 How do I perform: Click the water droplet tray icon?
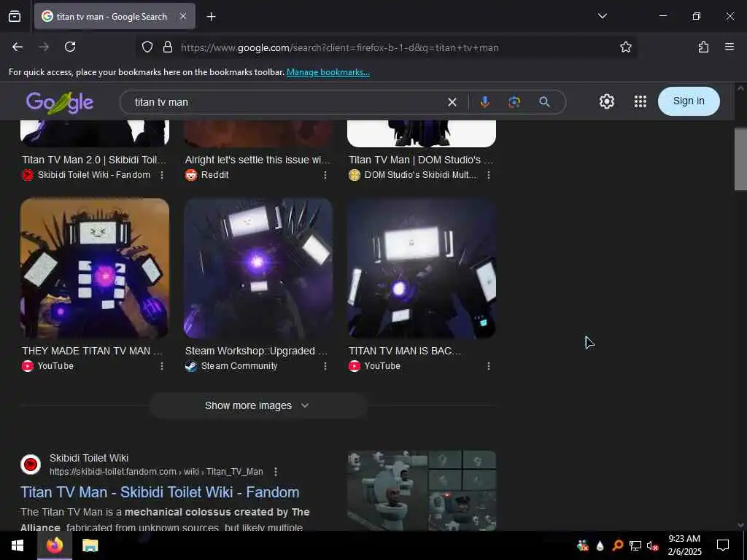point(600,545)
